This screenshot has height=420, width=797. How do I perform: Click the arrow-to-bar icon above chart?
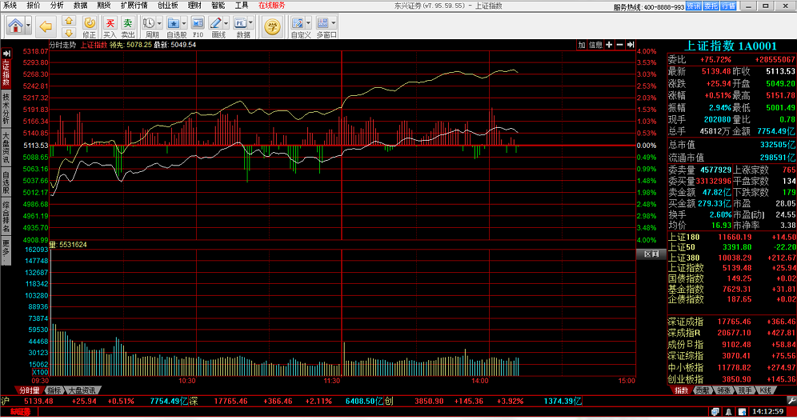click(630, 45)
